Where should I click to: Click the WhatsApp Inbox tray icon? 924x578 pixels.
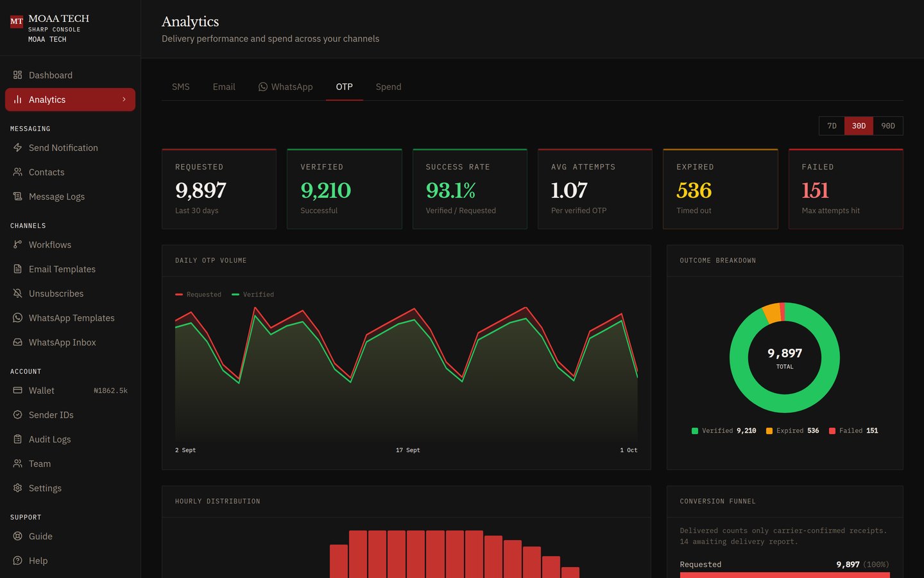pos(17,342)
